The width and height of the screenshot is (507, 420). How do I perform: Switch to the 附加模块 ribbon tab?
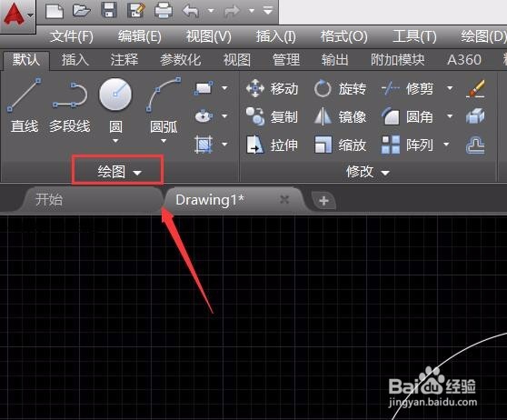point(398,60)
